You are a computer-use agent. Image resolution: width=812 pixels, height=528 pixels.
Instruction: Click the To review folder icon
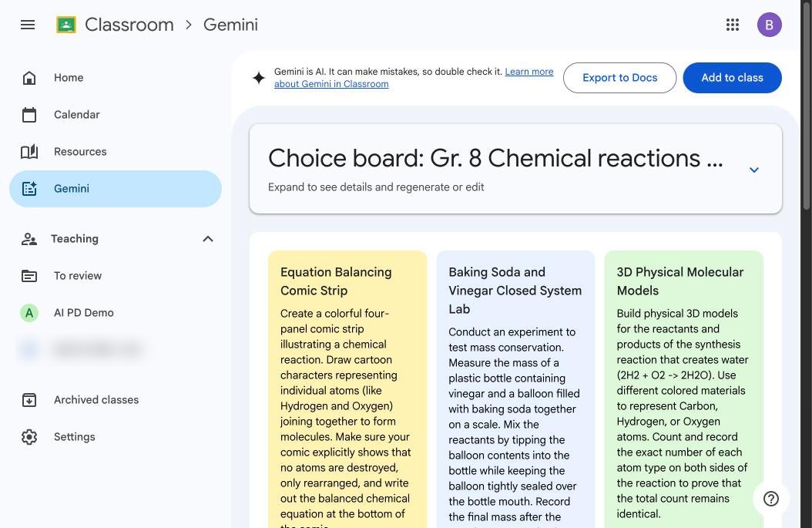click(29, 276)
